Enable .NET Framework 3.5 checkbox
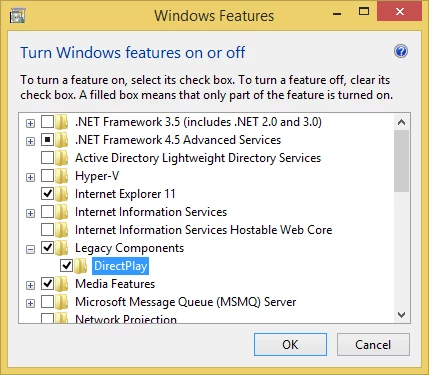 tap(47, 122)
